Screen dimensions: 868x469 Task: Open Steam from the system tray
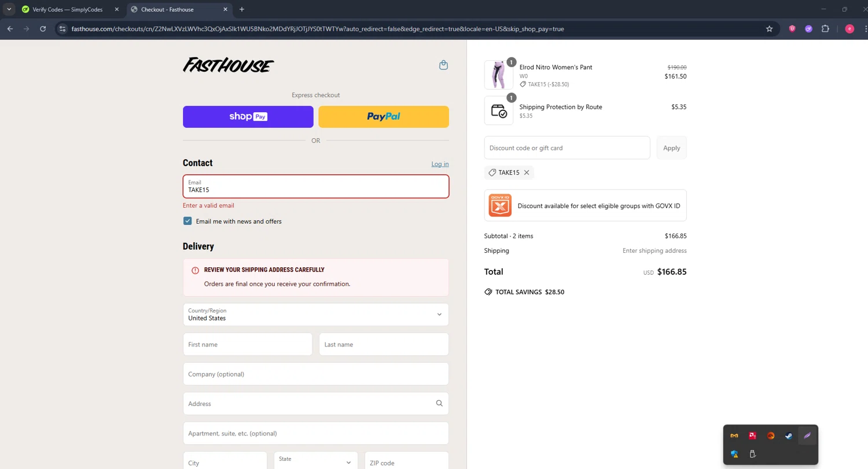(789, 436)
